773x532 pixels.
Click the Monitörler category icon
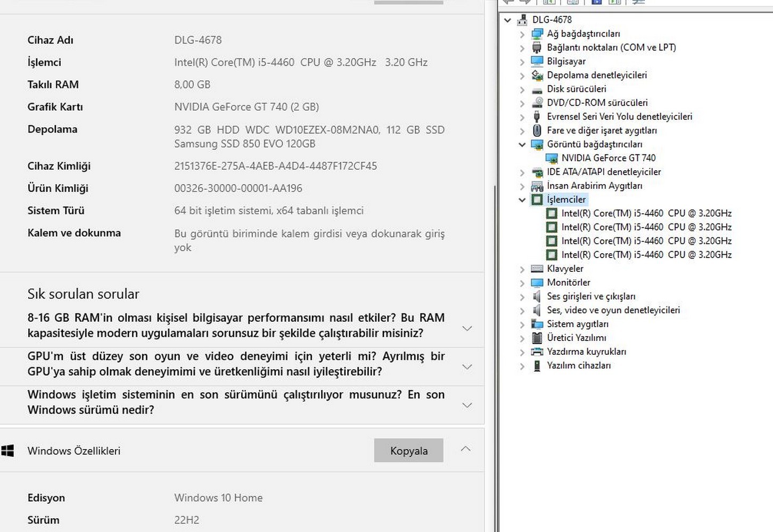(537, 283)
